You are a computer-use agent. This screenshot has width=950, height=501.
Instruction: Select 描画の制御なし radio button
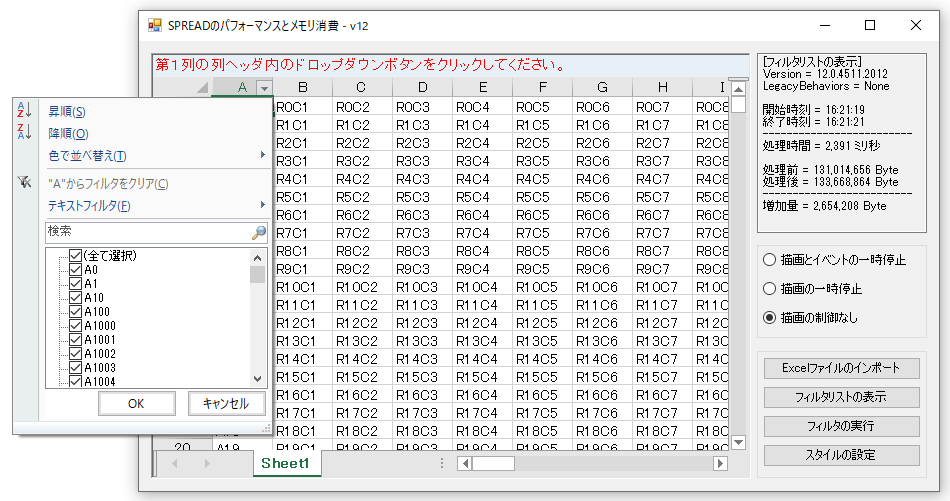tap(769, 317)
